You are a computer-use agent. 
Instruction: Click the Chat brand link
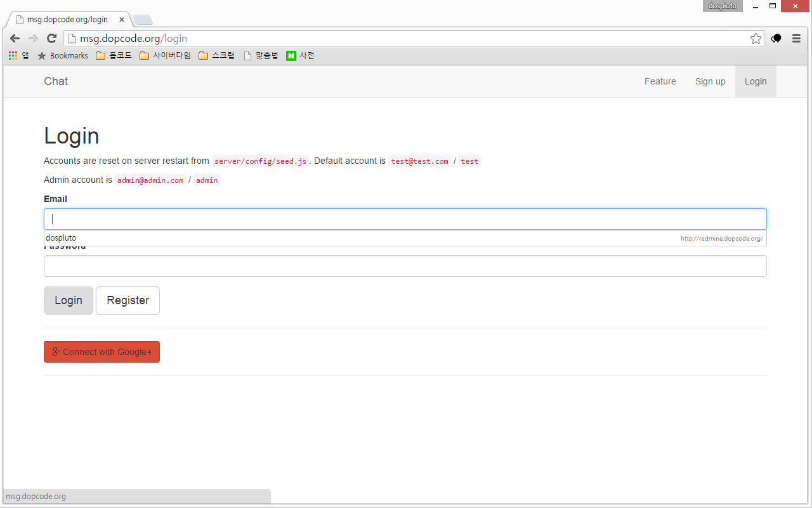click(x=56, y=81)
